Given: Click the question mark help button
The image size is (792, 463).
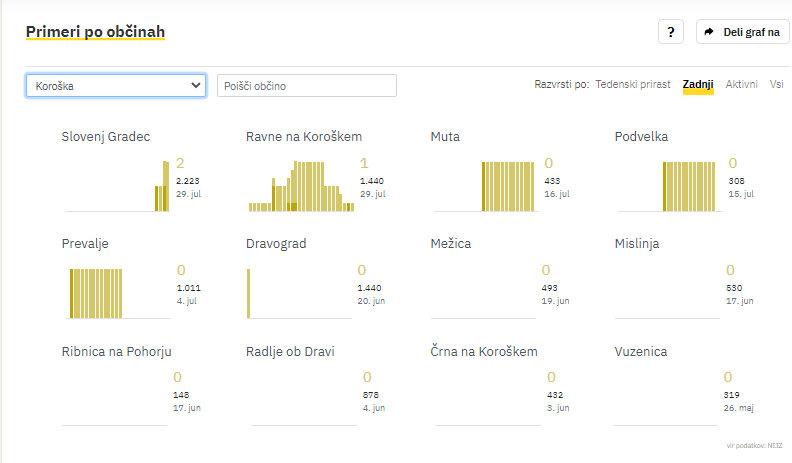Looking at the screenshot, I should [x=670, y=32].
